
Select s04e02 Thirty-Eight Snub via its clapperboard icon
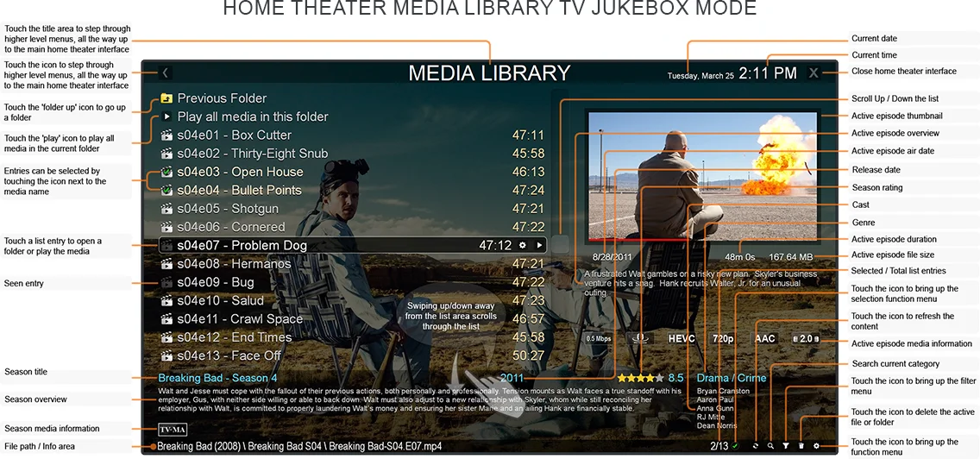coord(166,154)
